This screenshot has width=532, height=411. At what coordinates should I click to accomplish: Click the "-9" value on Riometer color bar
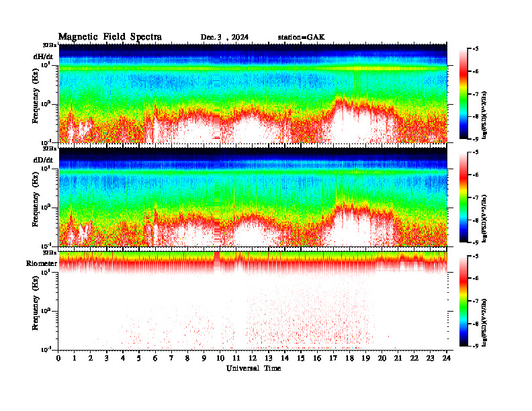point(476,346)
